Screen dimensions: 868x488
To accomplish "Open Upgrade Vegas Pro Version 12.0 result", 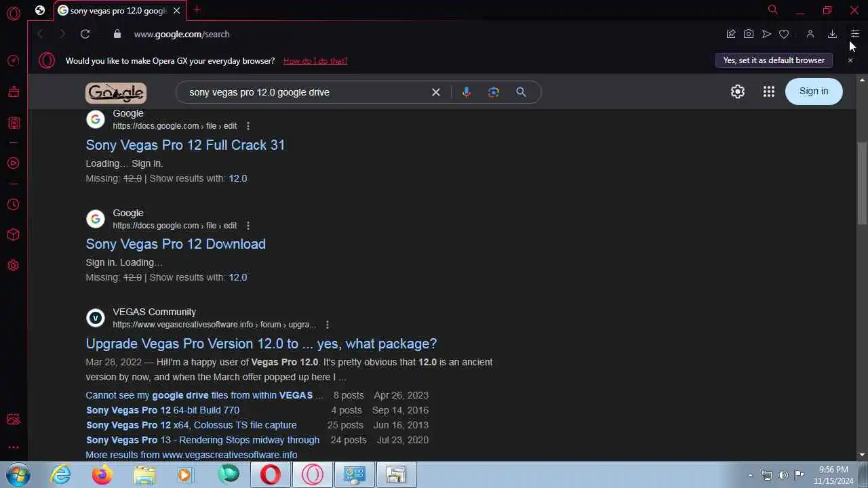I will [261, 344].
